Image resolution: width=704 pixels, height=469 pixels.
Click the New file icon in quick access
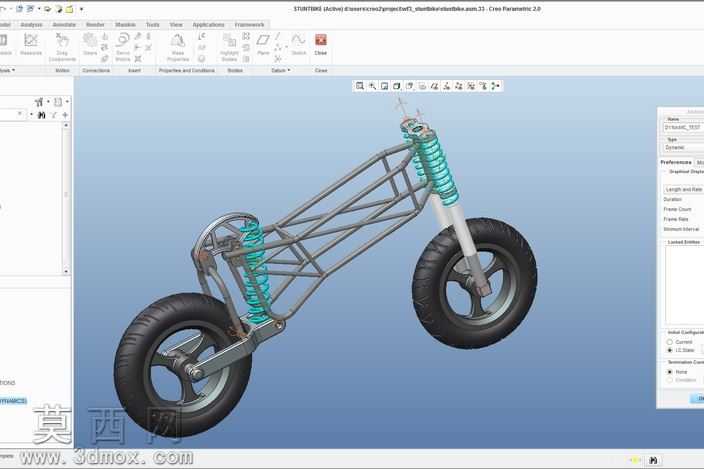click(x=19, y=9)
